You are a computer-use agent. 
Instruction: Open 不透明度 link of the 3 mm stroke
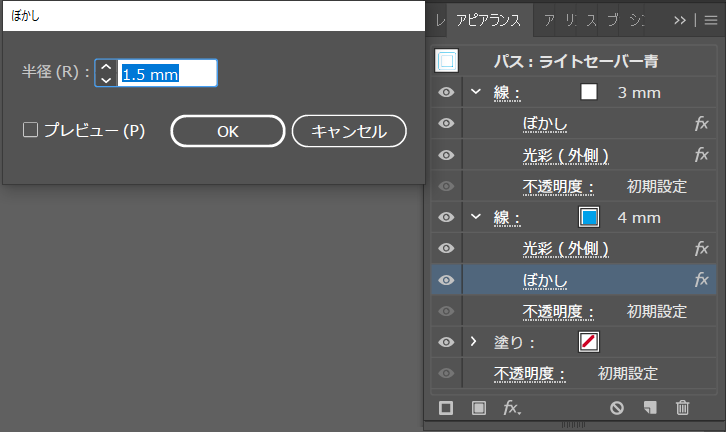[x=558, y=187]
